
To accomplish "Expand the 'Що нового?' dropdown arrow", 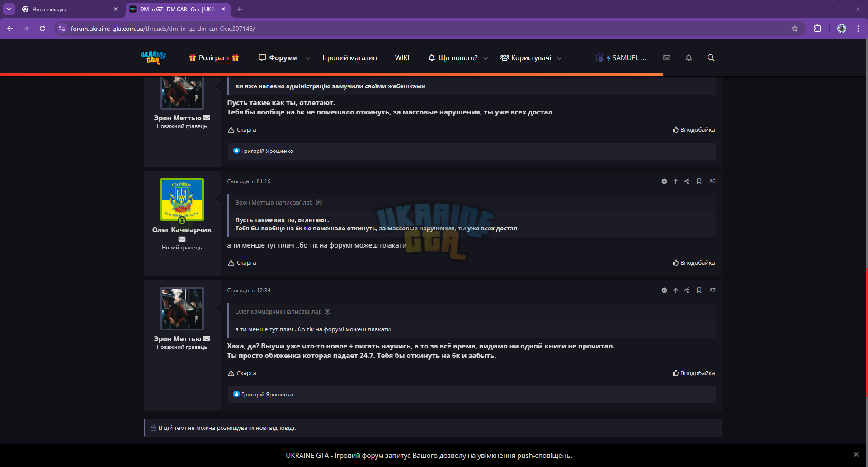I will [x=486, y=58].
